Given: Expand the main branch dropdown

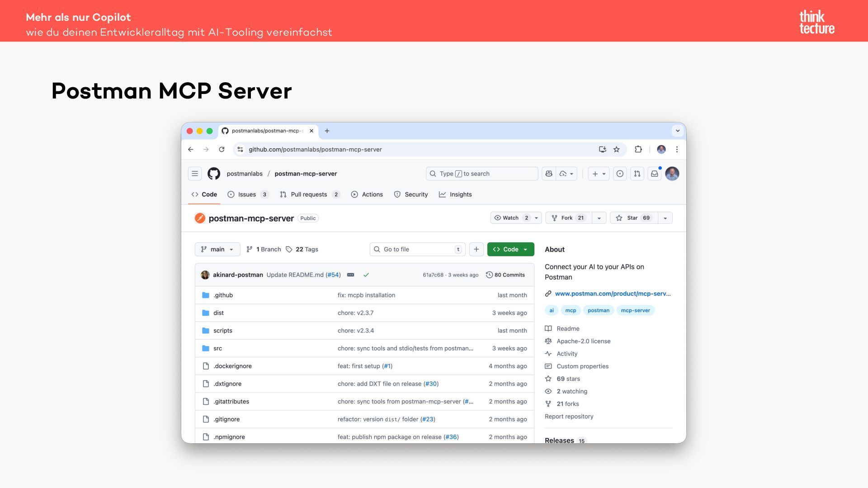Looking at the screenshot, I should [217, 249].
